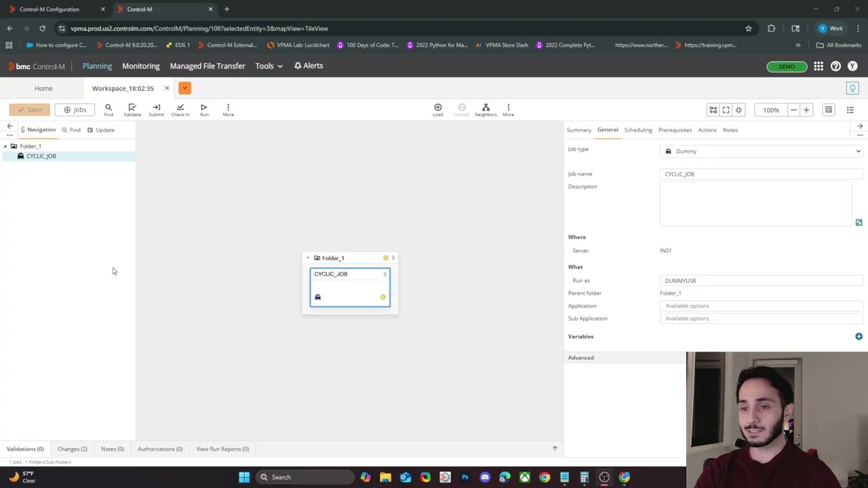868x488 pixels.
Task: Open the More menu next to Neighbors
Action: pyautogui.click(x=508, y=110)
